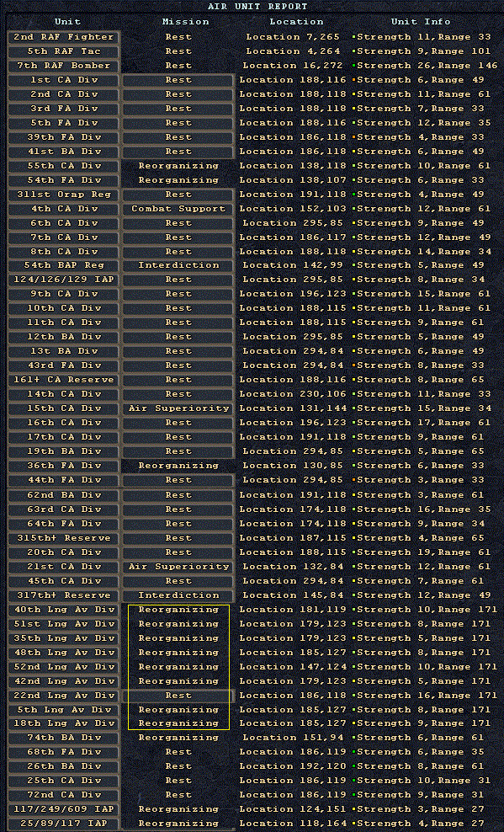Click the 1st CA Div unit button
This screenshot has width=504, height=832.
pos(64,80)
